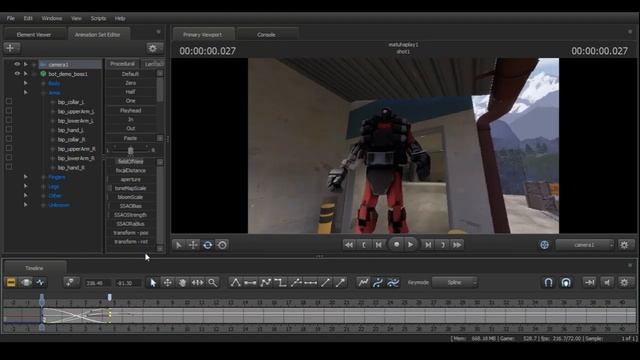Open the File menu
Viewport: 640px width, 360px height.
click(x=11, y=18)
